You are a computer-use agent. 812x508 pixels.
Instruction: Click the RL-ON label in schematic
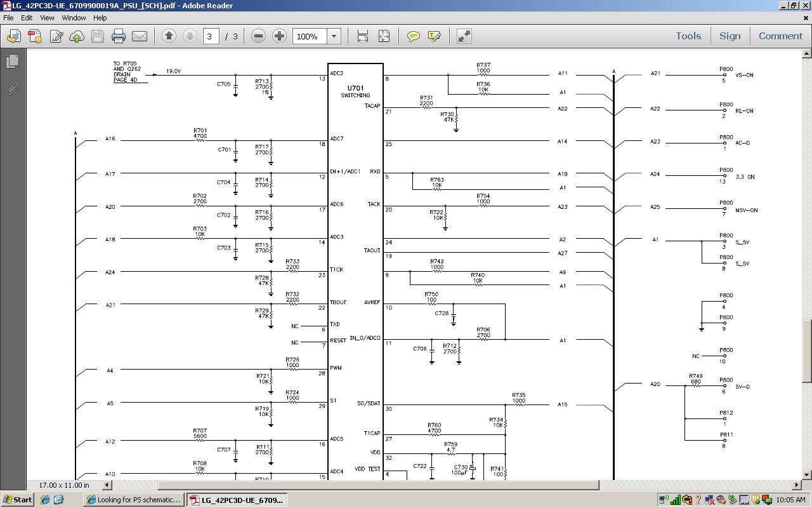(x=745, y=110)
